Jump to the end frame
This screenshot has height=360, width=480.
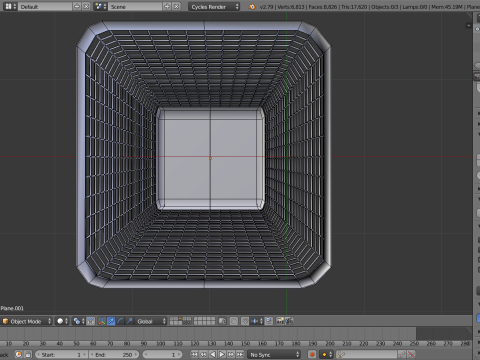240,355
